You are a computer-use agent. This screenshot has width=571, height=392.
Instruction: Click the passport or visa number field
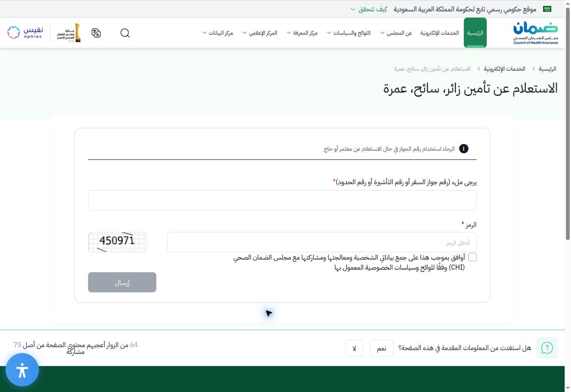pos(282,200)
